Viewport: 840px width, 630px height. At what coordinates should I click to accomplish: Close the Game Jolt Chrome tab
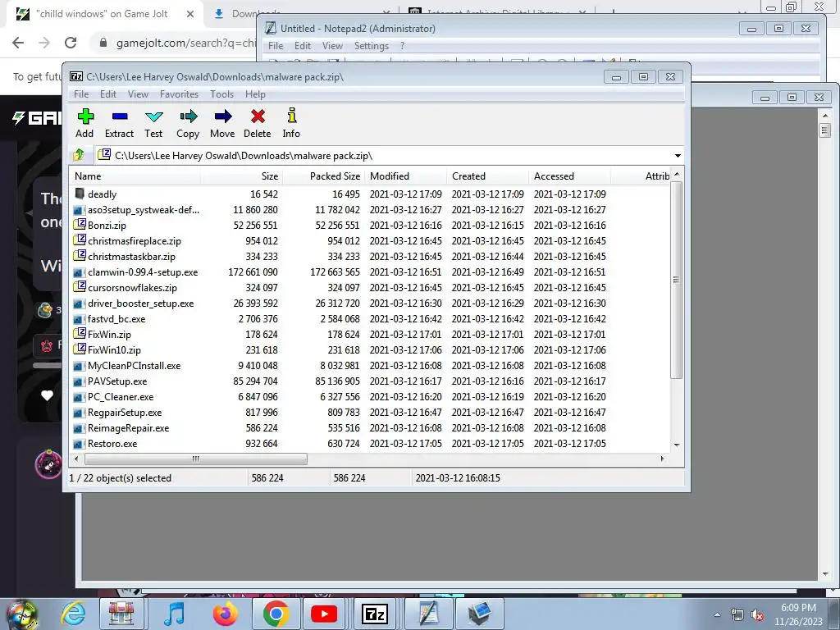click(190, 15)
